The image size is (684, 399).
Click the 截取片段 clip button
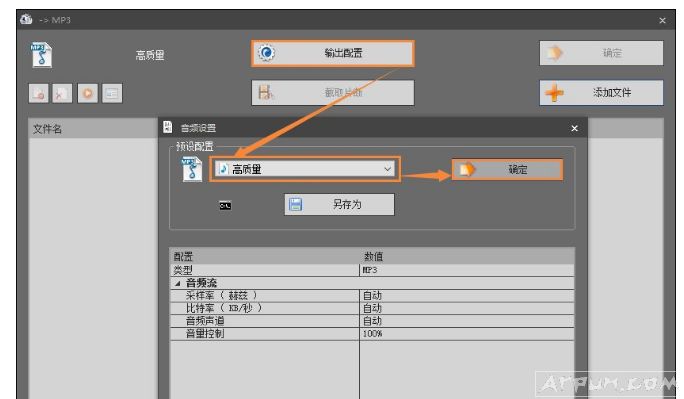click(x=332, y=92)
